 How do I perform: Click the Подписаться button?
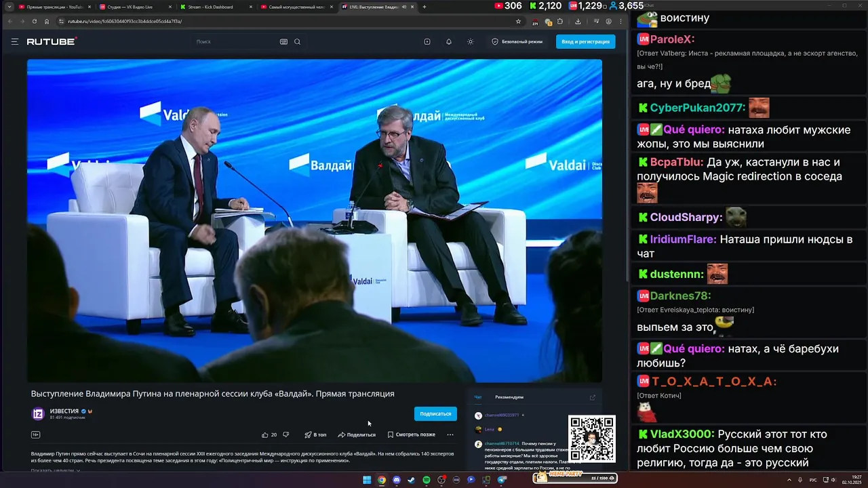(435, 413)
